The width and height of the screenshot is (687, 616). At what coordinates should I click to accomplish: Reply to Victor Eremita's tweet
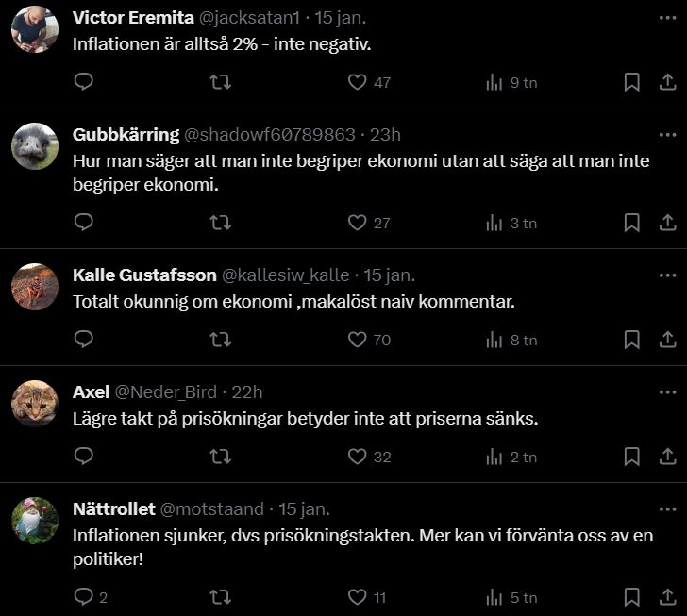[83, 82]
